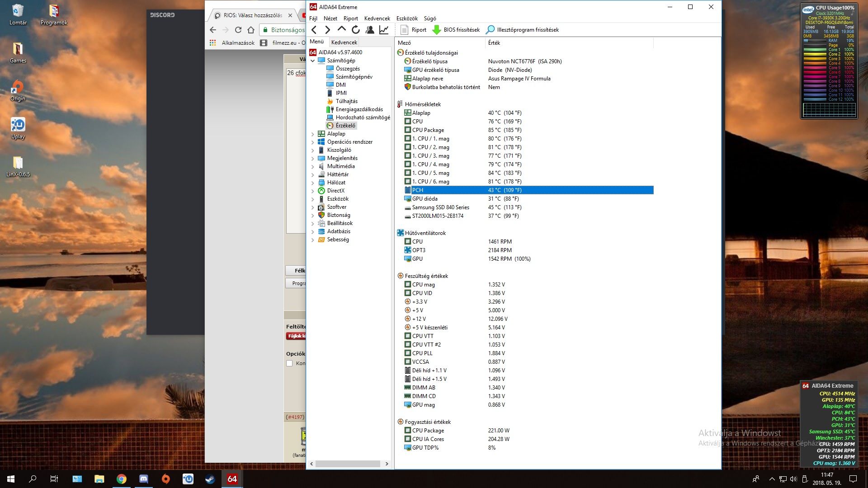868x488 pixels.
Task: Click the Chrome home button
Action: [x=251, y=30]
